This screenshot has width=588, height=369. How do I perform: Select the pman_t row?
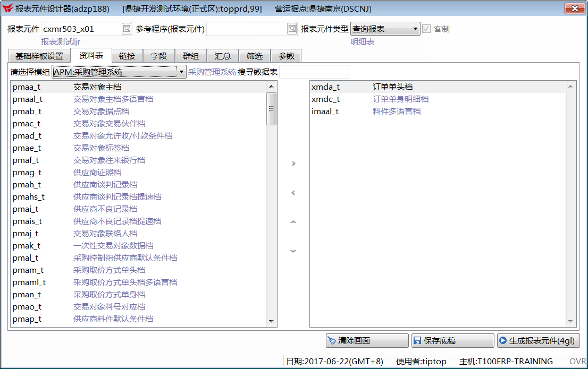[139, 295]
